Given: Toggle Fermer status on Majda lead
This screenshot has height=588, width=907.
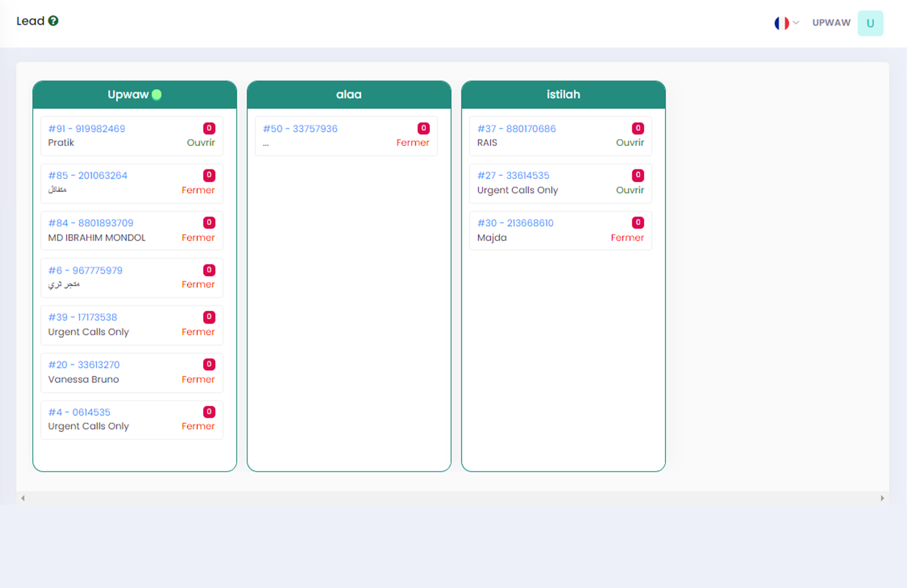Looking at the screenshot, I should pos(627,238).
